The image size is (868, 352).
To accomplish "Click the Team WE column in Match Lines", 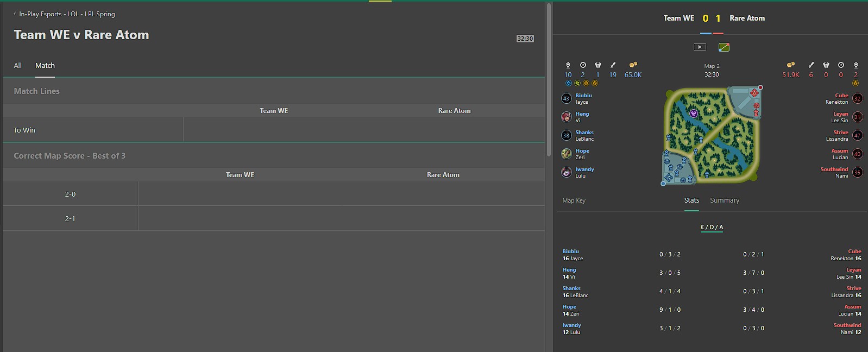I will tap(274, 111).
